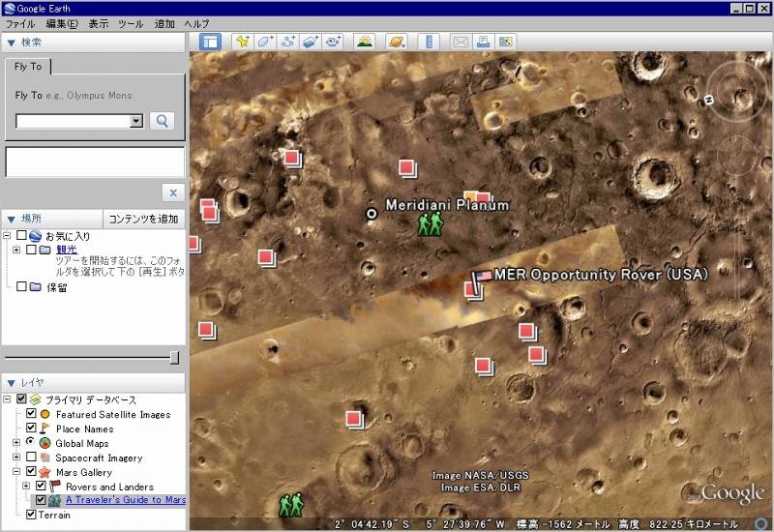Click the MER Opportunity Rover (USA) label
774x532 pixels.
(x=601, y=275)
